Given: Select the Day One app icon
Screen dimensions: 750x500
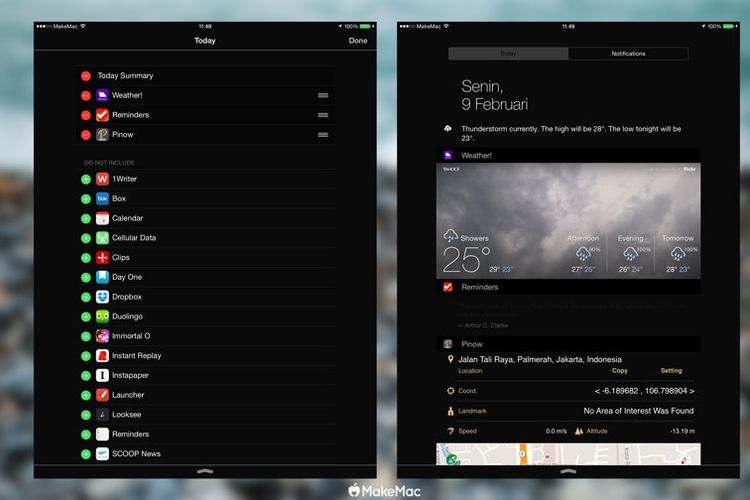Looking at the screenshot, I should pyautogui.click(x=102, y=277).
